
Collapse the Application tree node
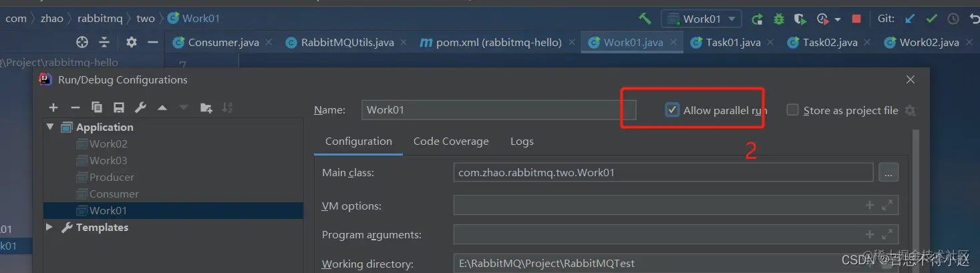click(50, 127)
